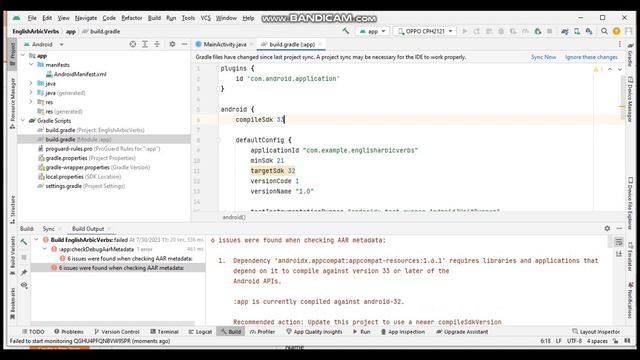Open the app run configuration dropdown
The height and width of the screenshot is (360, 640).
tap(373, 31)
